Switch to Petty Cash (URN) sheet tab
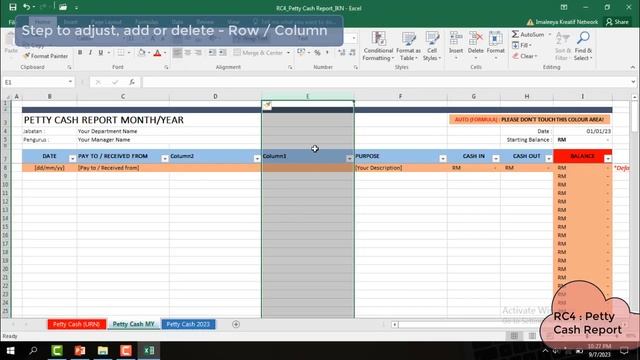Screen dimensions: 640x360 [x=77, y=324]
